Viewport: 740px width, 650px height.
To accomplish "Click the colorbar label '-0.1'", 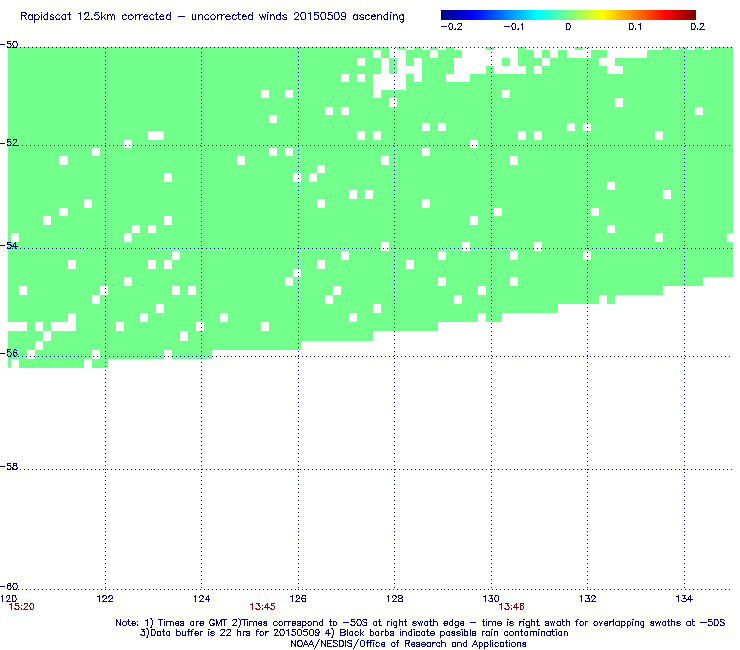I will 513,27.
